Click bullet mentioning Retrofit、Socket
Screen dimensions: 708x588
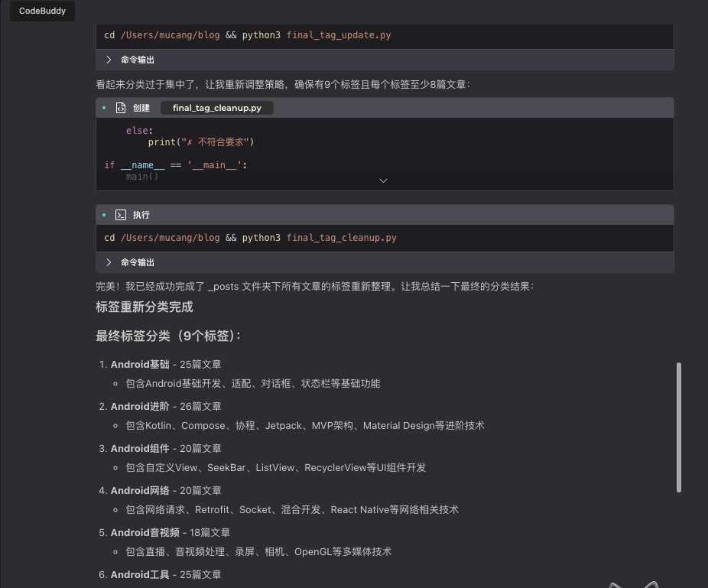tap(292, 509)
